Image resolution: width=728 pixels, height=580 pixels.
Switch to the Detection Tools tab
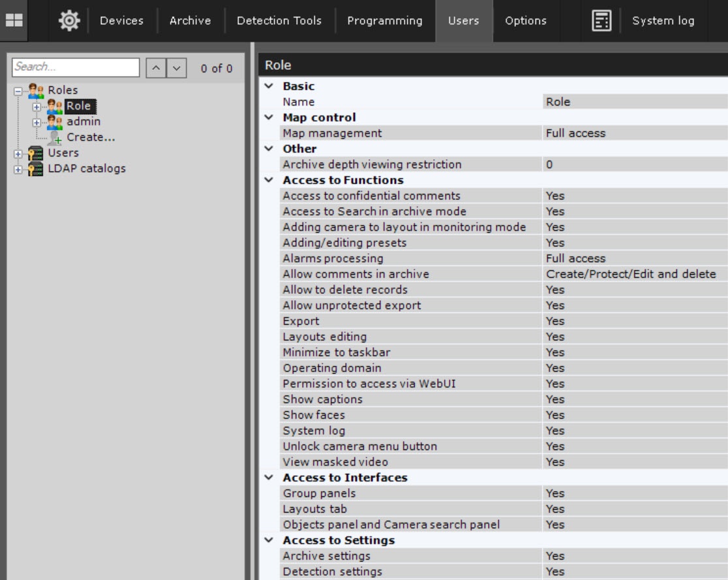point(279,21)
